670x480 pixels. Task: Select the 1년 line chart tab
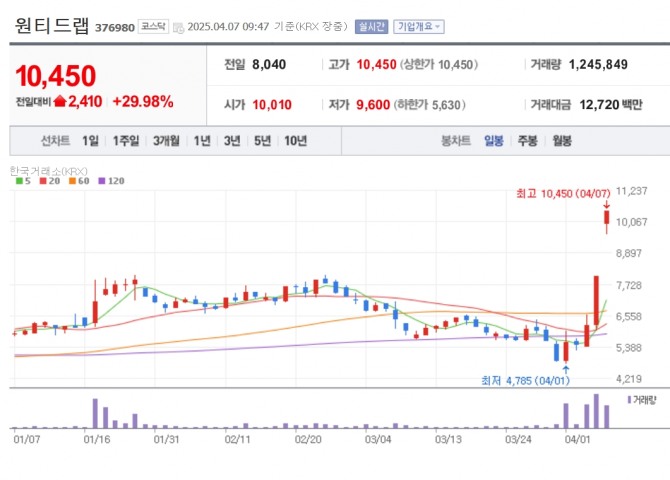tap(202, 141)
